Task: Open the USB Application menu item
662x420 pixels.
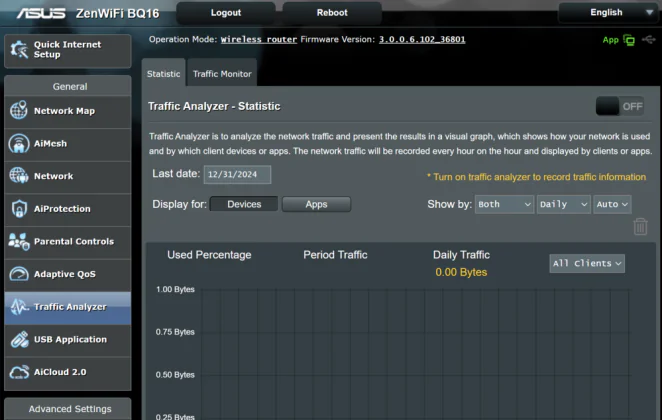Action: [68, 339]
